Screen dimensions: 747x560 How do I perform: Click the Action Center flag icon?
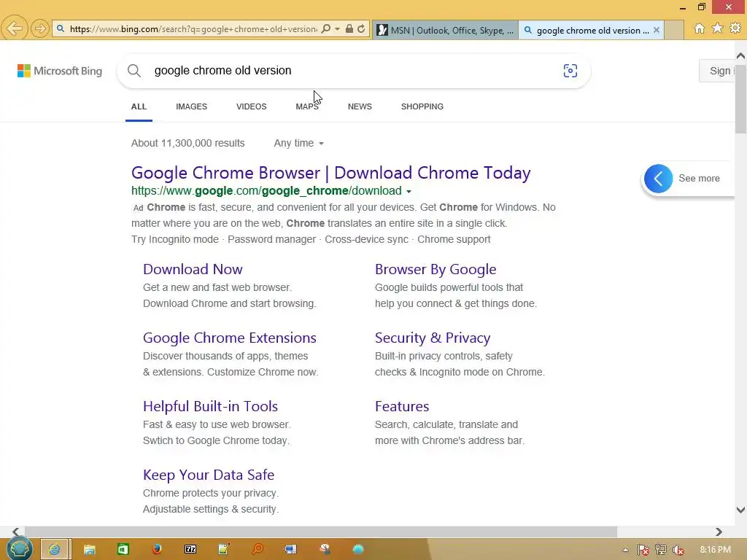pos(643,551)
